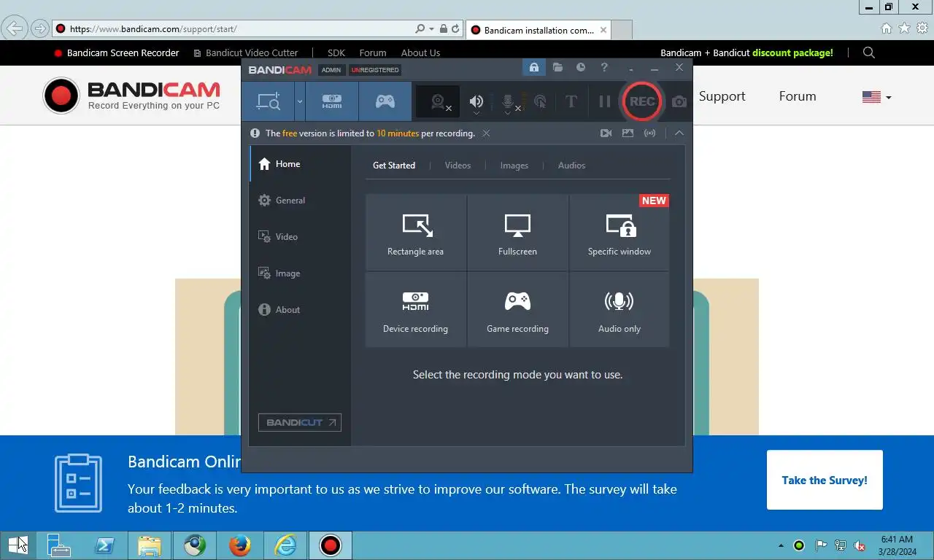The image size is (934, 560).
Task: Open File Explorer from the taskbar
Action: coord(149,545)
